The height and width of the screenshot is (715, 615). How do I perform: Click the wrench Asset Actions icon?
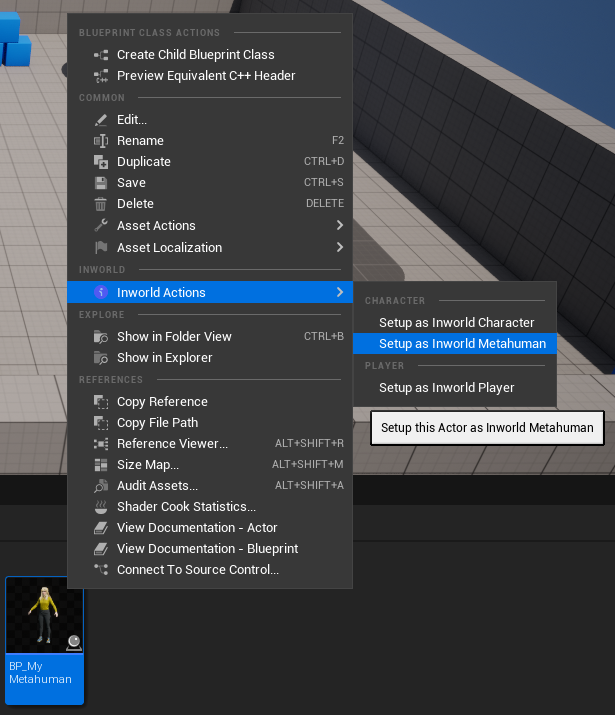101,226
